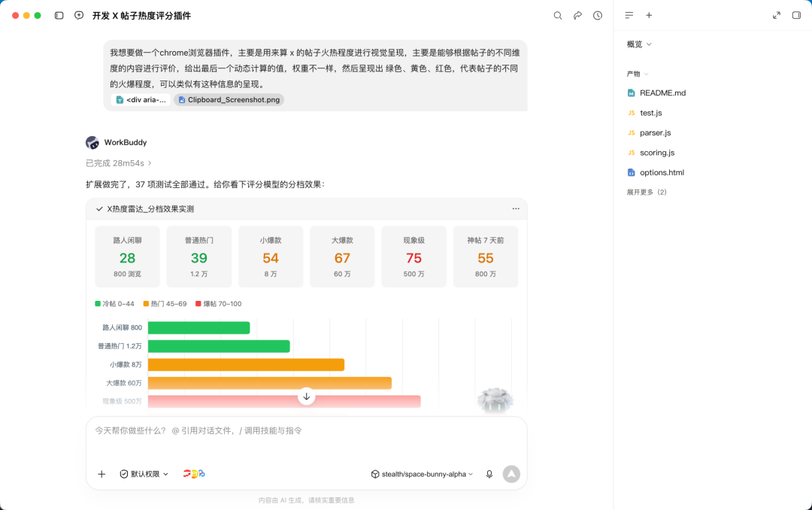Viewport: 812px width, 510px height.
Task: Collapse the X热度雷达 result card checkmark
Action: [99, 209]
